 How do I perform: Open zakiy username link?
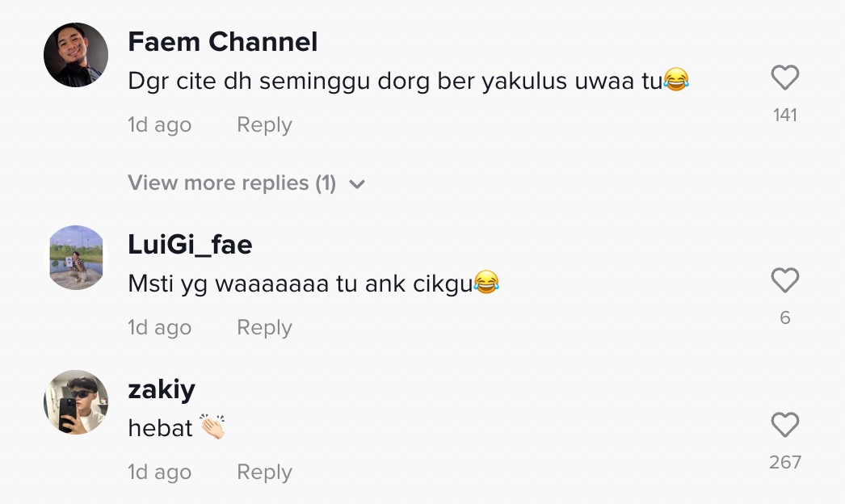pos(162,389)
